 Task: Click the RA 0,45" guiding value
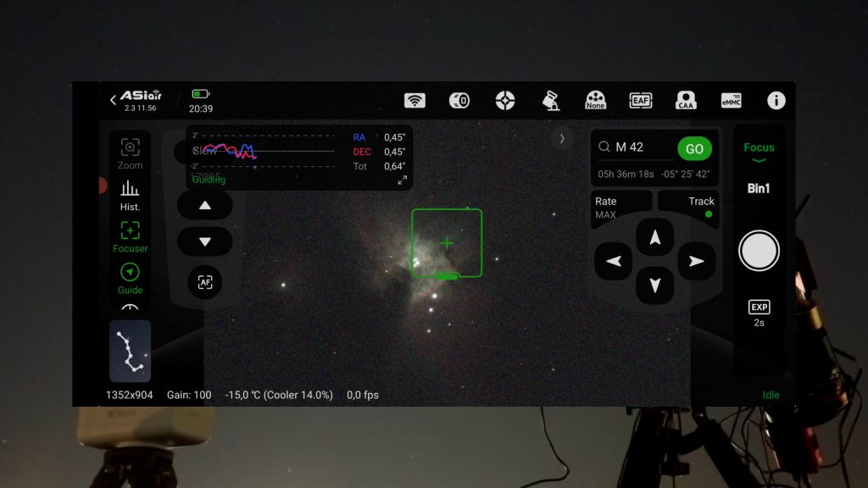[x=379, y=137]
